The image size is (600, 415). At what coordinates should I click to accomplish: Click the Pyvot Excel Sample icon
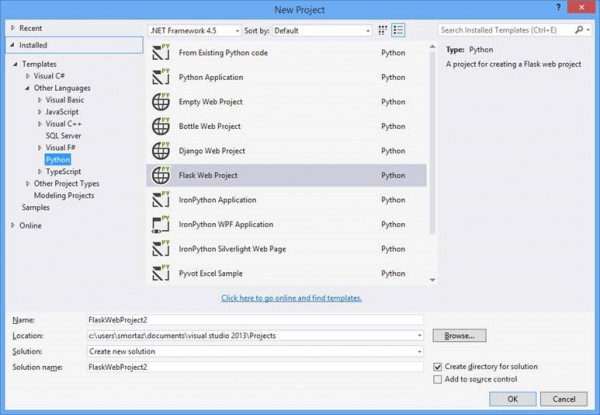pyautogui.click(x=161, y=273)
